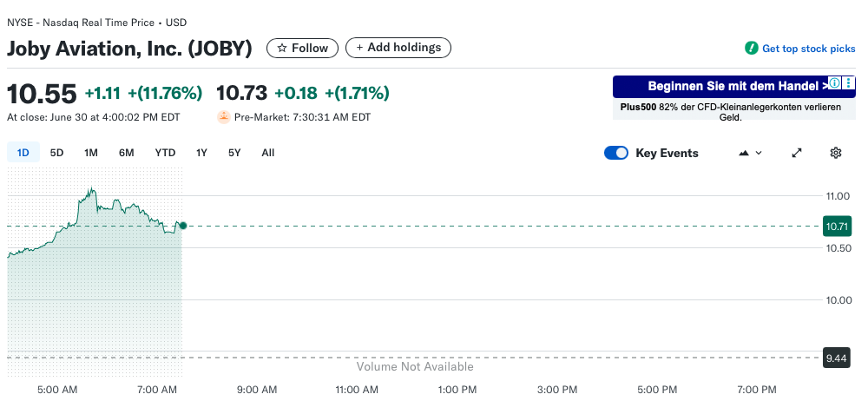This screenshot has width=868, height=414.
Task: Click the 10.71 price label on axis
Action: (837, 227)
